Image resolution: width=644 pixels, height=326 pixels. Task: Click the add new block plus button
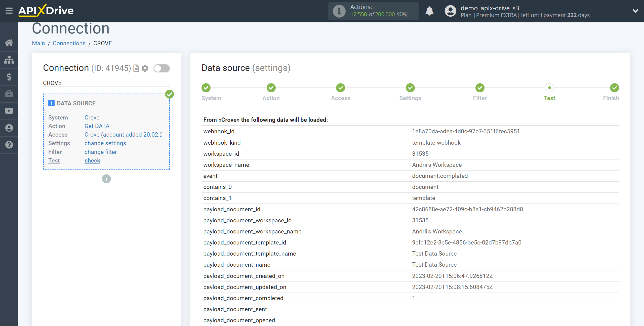pos(106,179)
